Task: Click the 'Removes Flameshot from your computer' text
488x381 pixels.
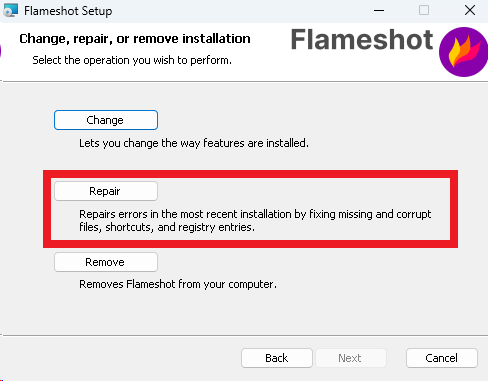Action: pos(178,284)
